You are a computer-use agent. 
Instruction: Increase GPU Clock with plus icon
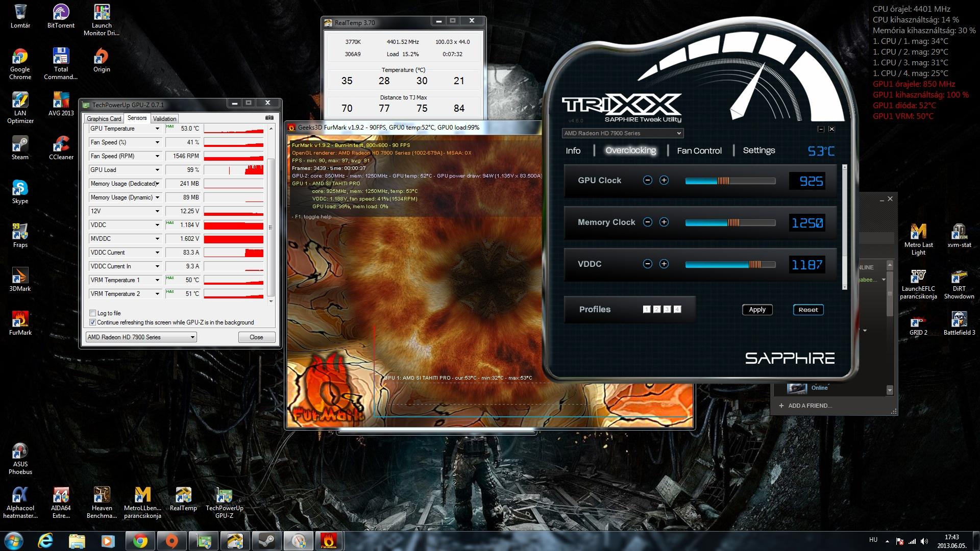tap(664, 180)
